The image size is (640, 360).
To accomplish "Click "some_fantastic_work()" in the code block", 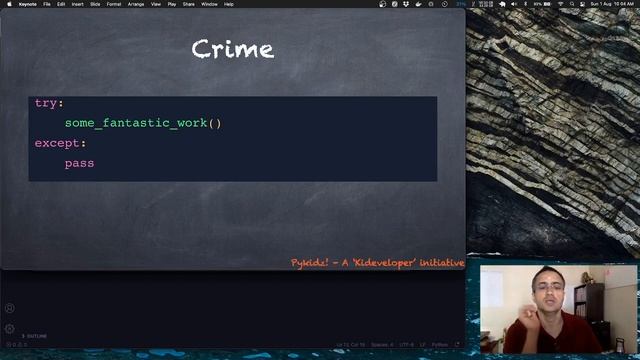I will tap(143, 123).
